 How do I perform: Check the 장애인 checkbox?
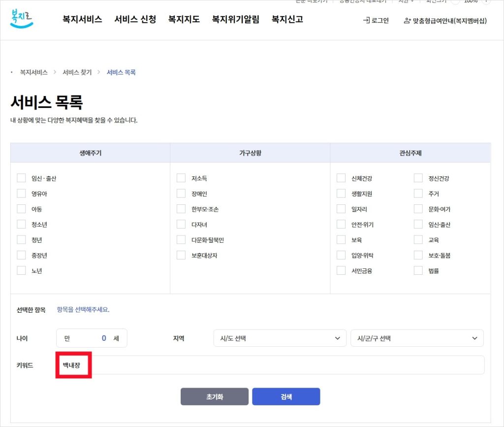coord(181,194)
